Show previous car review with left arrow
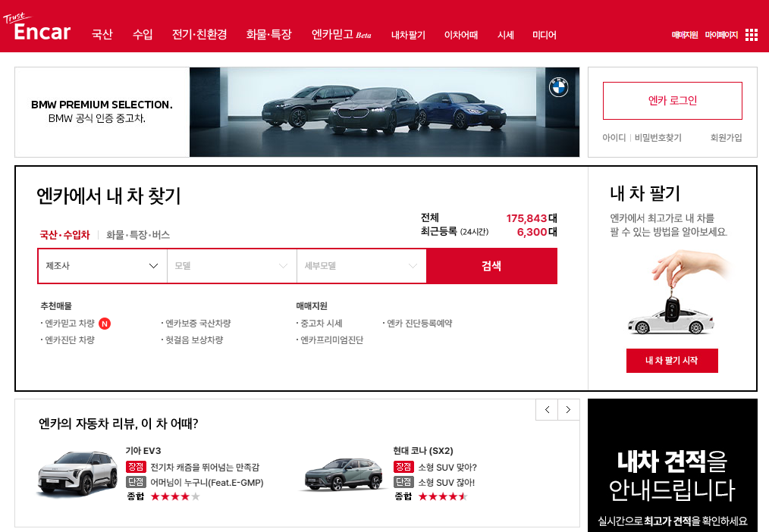769x532 pixels. coord(547,409)
